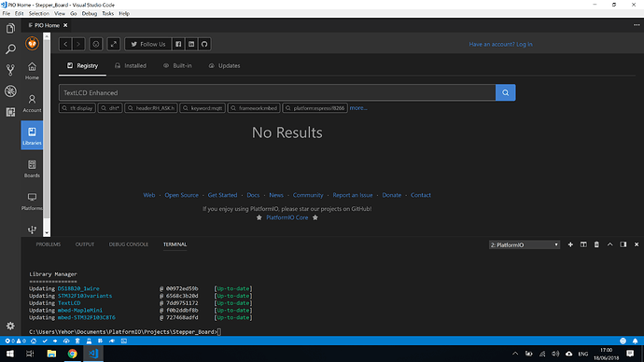Open the Source Control view

10,70
